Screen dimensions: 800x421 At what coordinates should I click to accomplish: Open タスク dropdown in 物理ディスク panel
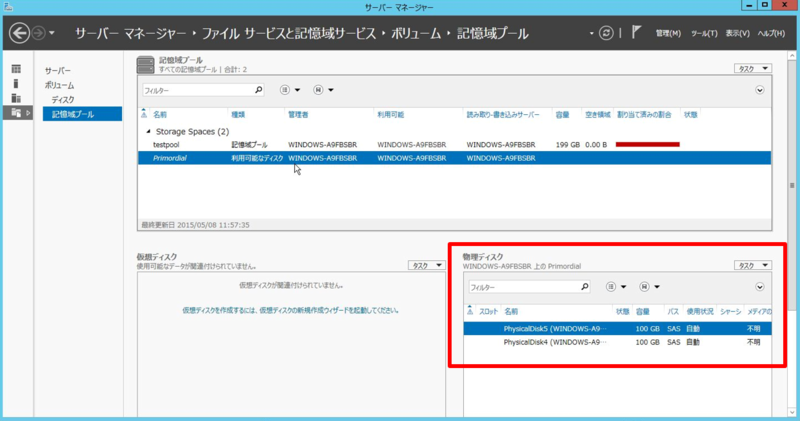point(752,266)
